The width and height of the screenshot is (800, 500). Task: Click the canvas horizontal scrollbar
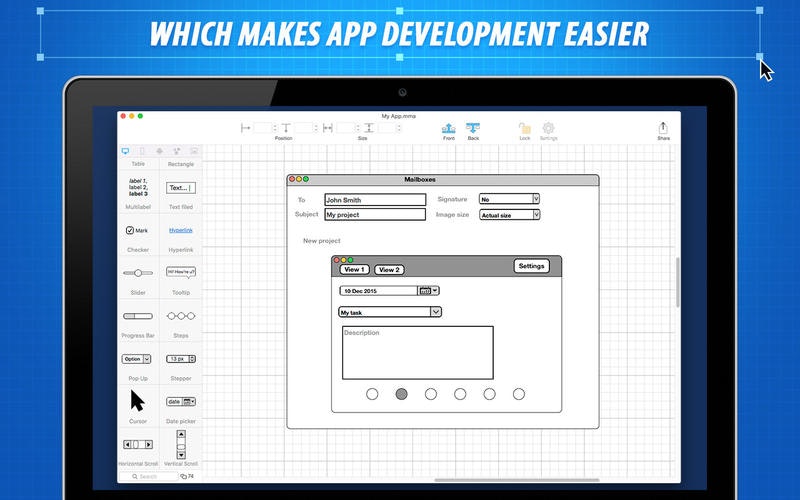pos(517,480)
